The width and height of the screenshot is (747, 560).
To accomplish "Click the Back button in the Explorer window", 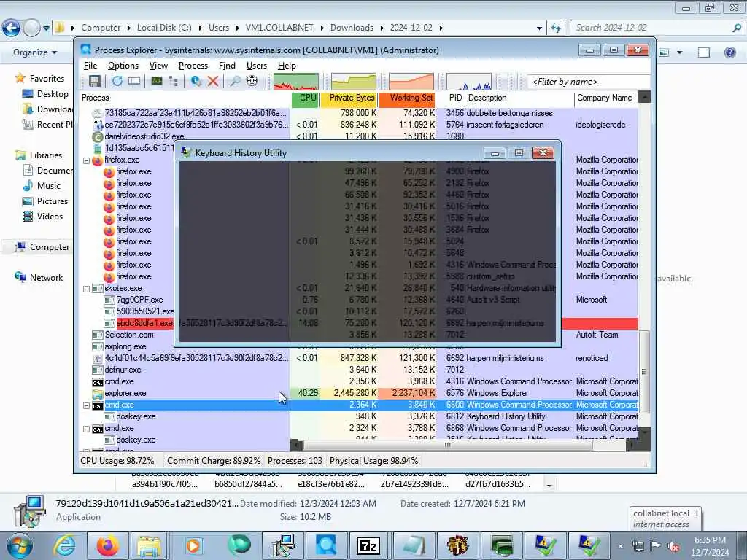I will (x=11, y=28).
